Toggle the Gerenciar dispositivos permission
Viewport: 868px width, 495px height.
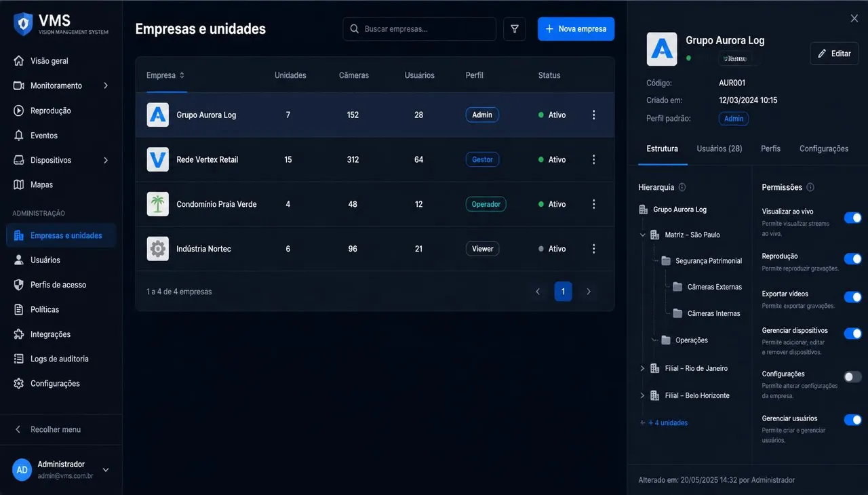coord(852,334)
